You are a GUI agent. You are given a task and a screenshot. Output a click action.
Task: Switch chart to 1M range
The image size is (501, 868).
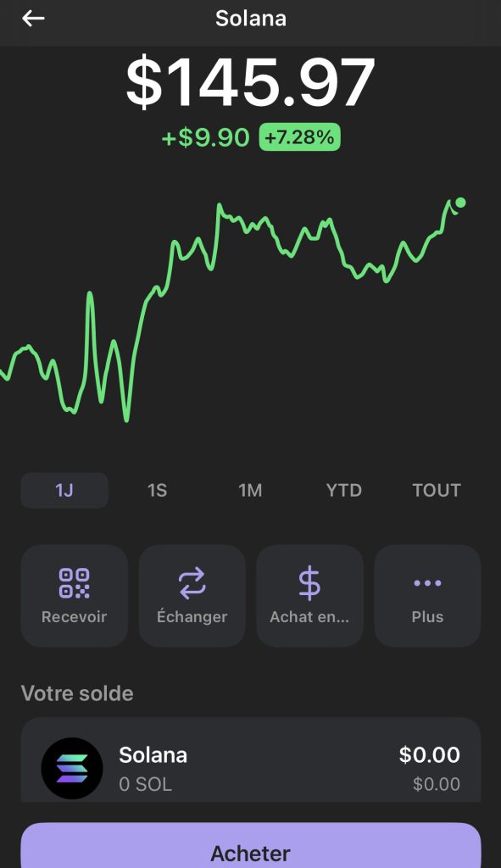[x=250, y=491]
